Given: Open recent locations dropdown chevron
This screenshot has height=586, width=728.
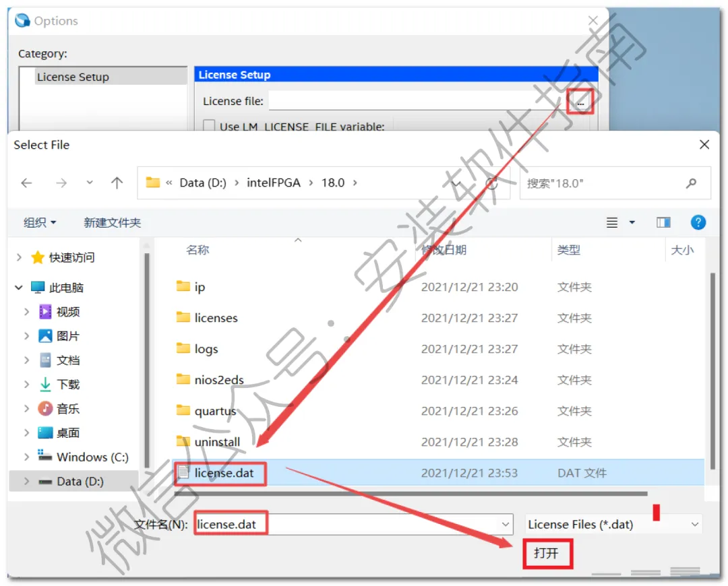Looking at the screenshot, I should 90,183.
